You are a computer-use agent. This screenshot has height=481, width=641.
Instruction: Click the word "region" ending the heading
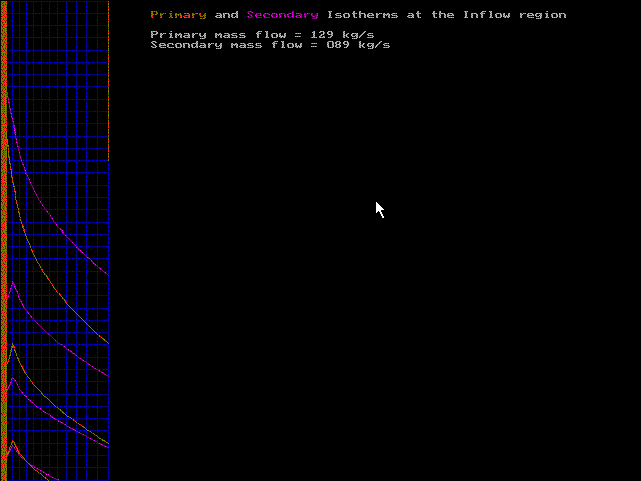(x=542, y=15)
